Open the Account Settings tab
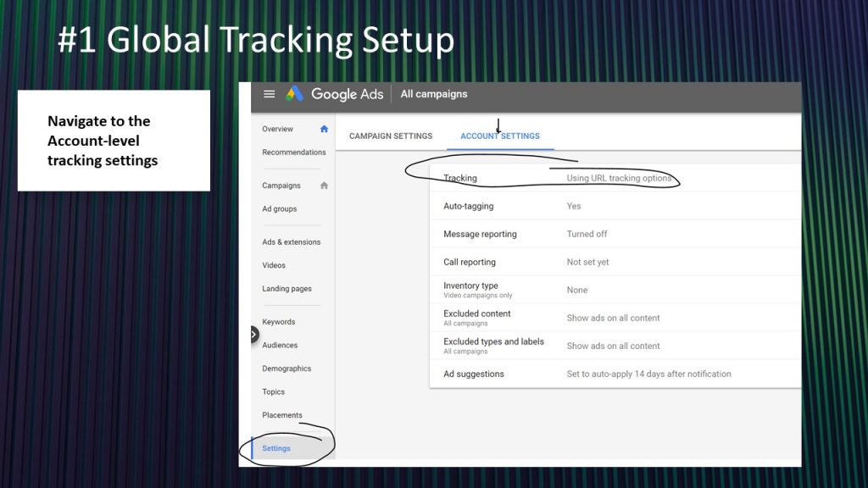Screen dimensions: 868x488 coord(498,136)
